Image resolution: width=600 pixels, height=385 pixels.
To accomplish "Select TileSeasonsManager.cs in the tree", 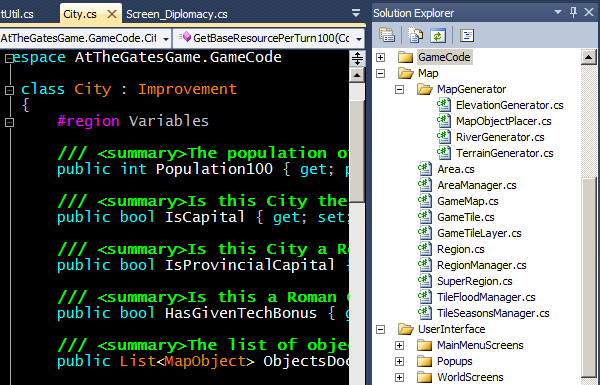I will (493, 313).
